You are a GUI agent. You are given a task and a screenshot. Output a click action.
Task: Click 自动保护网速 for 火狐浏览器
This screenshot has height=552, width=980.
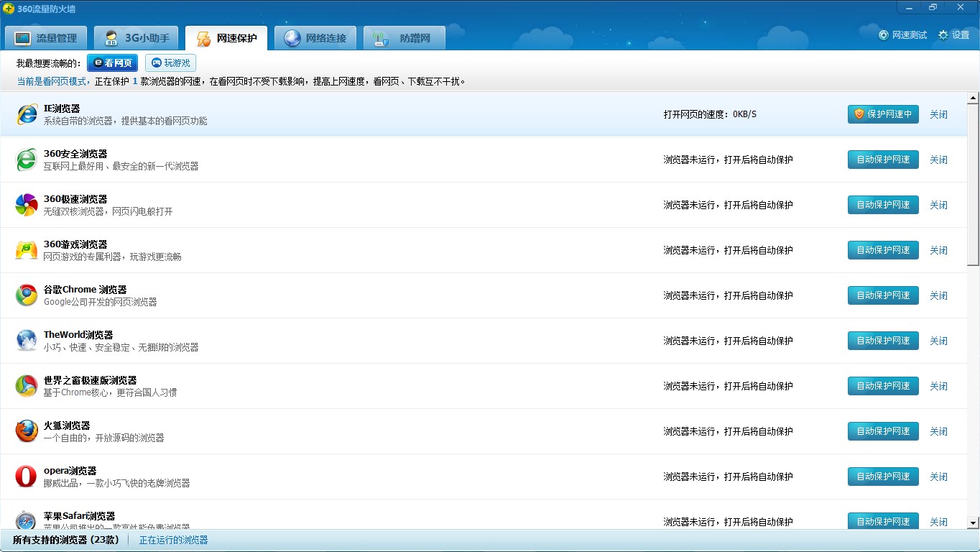(x=883, y=431)
